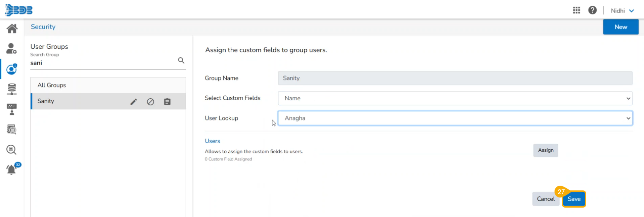Select the Security icon in sidebar
This screenshot has width=644, height=217.
pyautogui.click(x=12, y=69)
